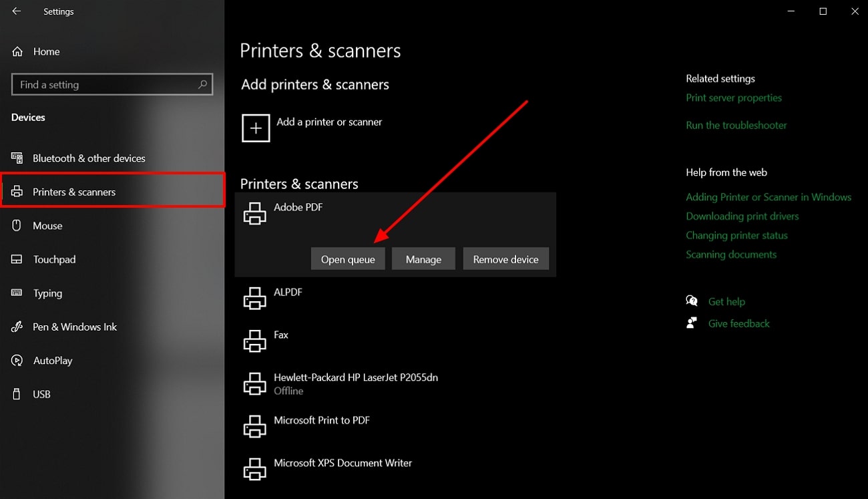Select the ALPDF printer name
The width and height of the screenshot is (868, 499).
pyautogui.click(x=288, y=292)
